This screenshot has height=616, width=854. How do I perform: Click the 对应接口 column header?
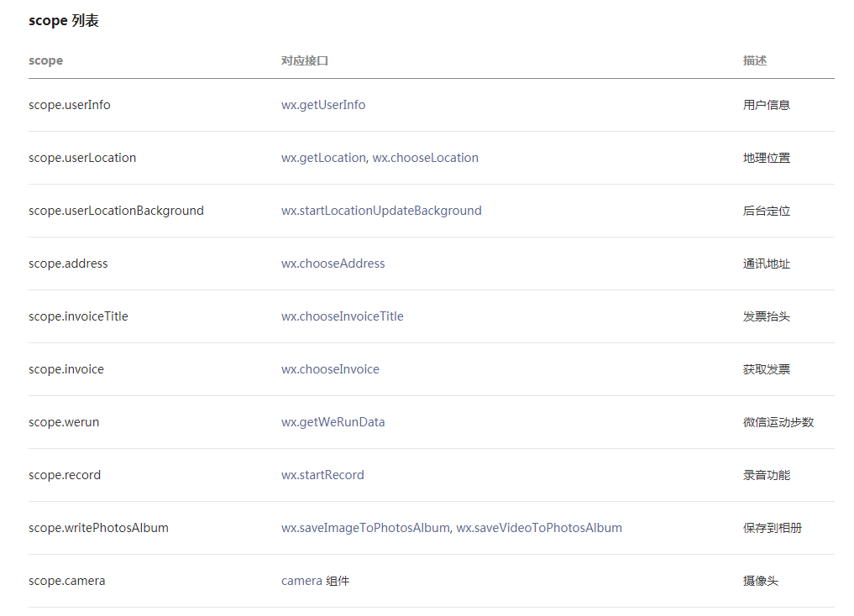pyautogui.click(x=305, y=60)
